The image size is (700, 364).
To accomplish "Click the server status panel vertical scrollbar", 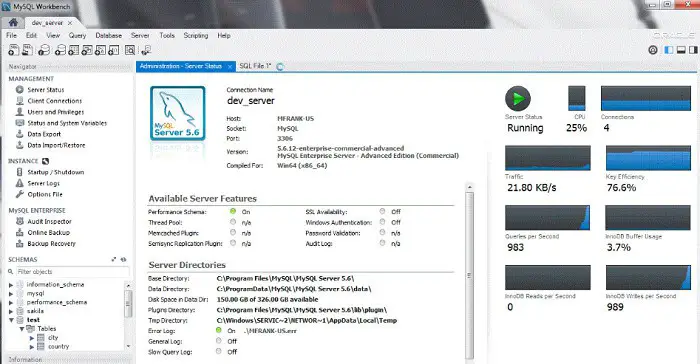I will point(469,272).
